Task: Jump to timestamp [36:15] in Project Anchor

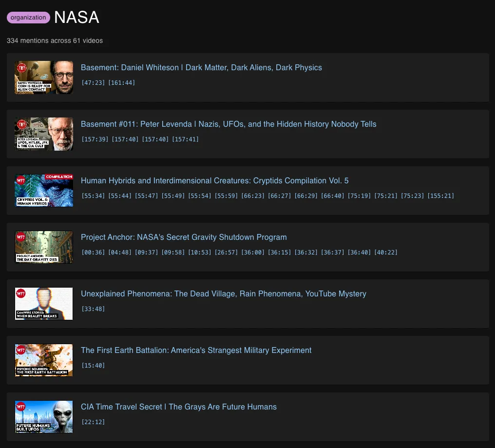Action: coord(279,253)
